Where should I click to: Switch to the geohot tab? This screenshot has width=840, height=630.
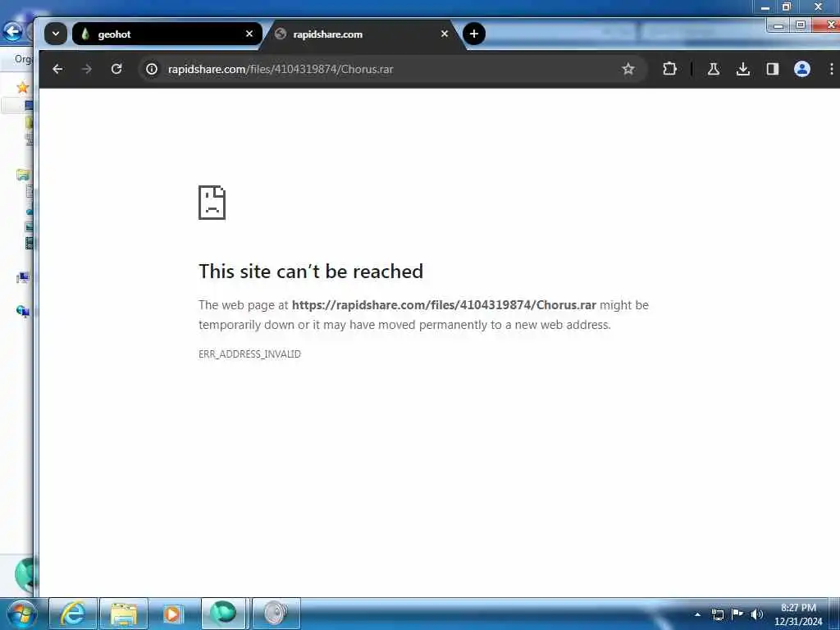point(167,34)
